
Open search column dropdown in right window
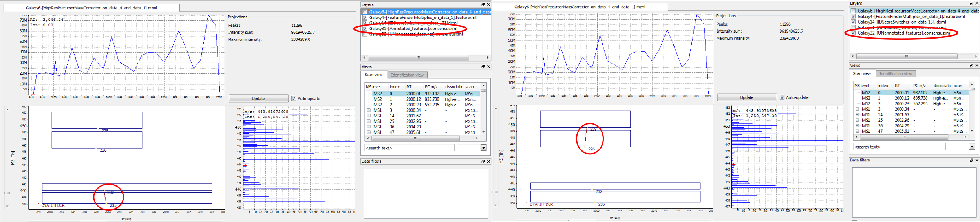972,147
